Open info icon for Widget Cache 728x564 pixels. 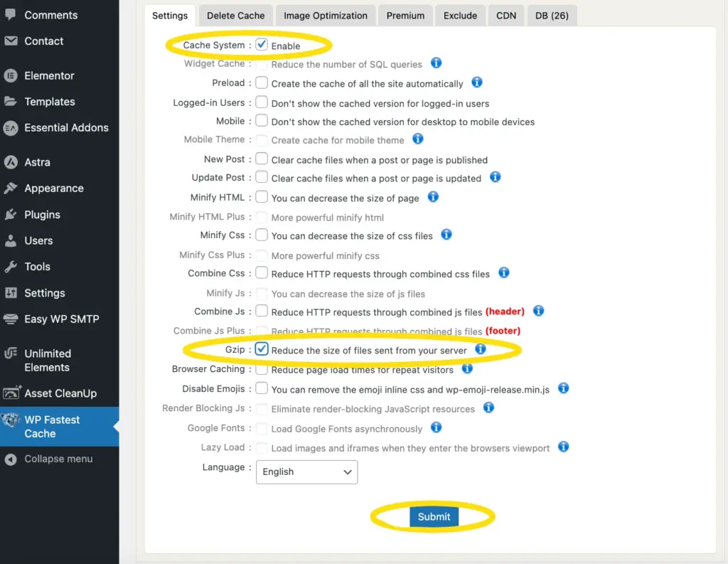click(x=436, y=63)
